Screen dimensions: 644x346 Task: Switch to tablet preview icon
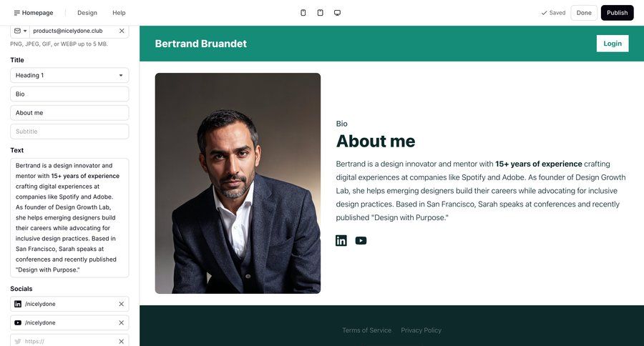(320, 13)
